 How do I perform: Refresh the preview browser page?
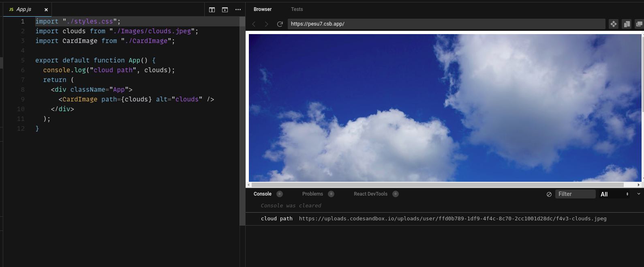[280, 24]
